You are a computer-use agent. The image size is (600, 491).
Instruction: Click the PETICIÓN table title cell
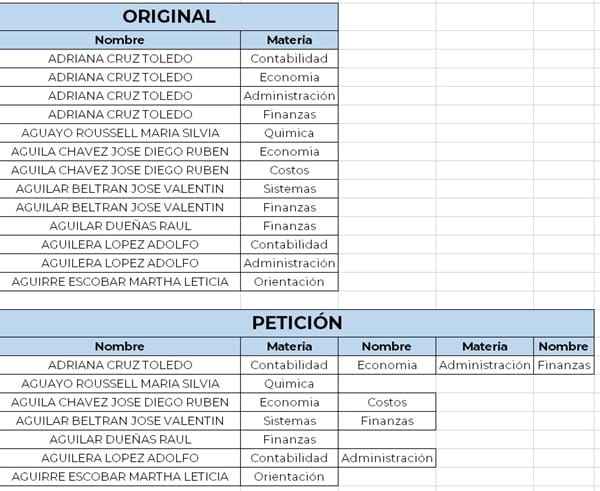(297, 322)
